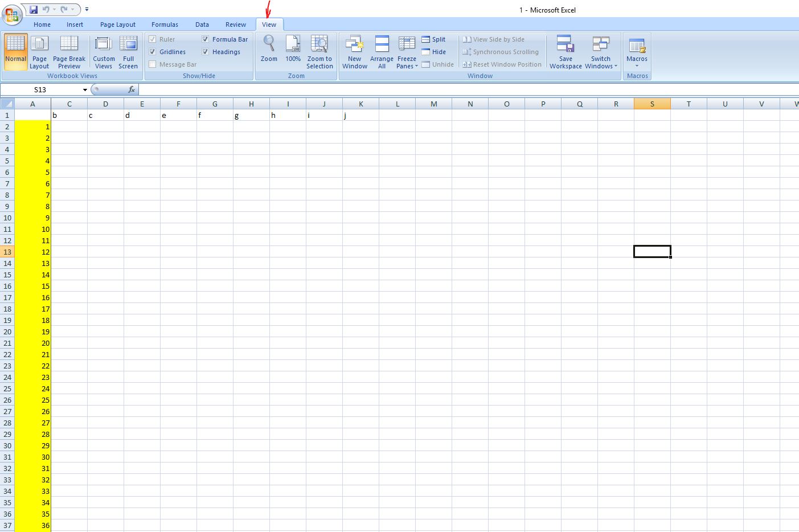The width and height of the screenshot is (799, 532).
Task: Open Page Break Preview
Action: coord(69,44)
